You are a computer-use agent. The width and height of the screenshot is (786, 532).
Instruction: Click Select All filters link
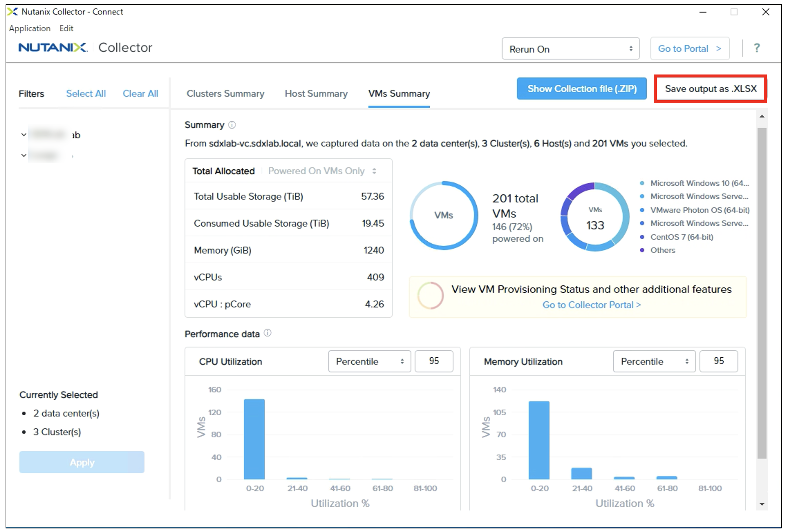pyautogui.click(x=86, y=93)
